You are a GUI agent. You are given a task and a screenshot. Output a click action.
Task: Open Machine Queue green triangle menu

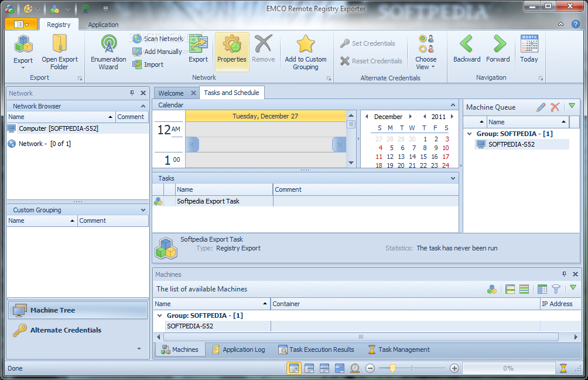(x=572, y=106)
